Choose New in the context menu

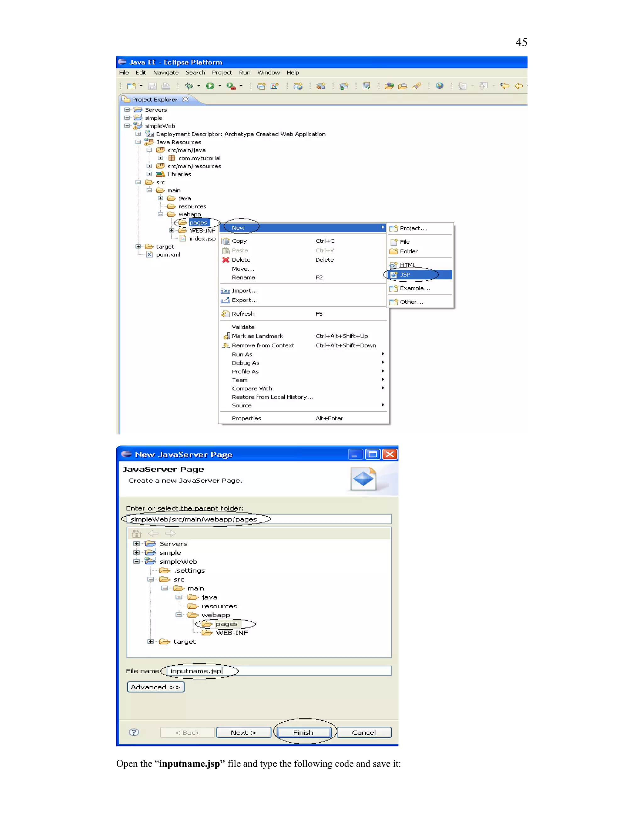click(x=303, y=228)
